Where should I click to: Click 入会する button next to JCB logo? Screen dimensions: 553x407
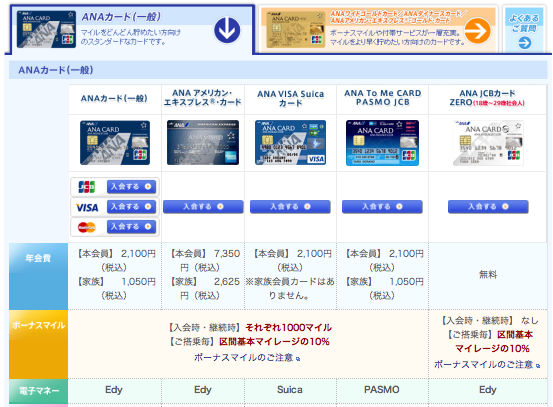click(131, 187)
